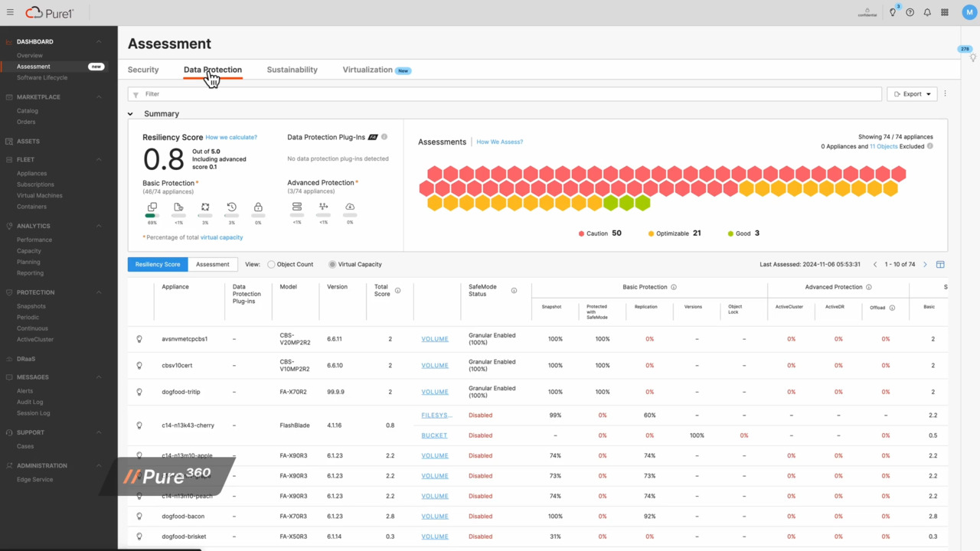The width and height of the screenshot is (980, 551).
Task: Select the Object Count radio button
Action: click(x=271, y=265)
